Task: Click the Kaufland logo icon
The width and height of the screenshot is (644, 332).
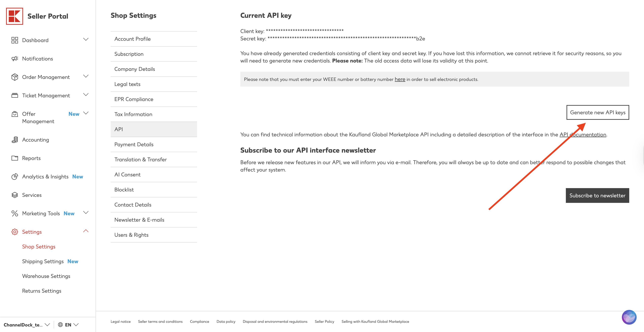Action: pos(14,16)
